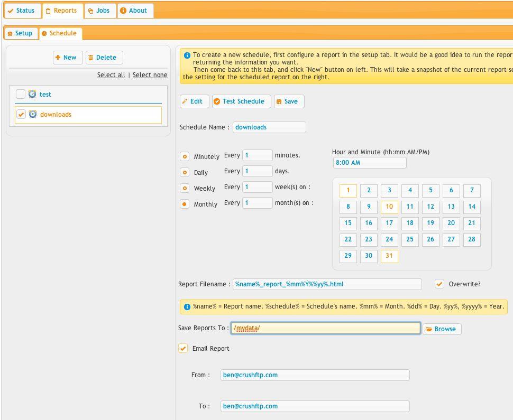Disable the Email Report checkbox
Viewport: 513px width, 420px height.
(183, 348)
